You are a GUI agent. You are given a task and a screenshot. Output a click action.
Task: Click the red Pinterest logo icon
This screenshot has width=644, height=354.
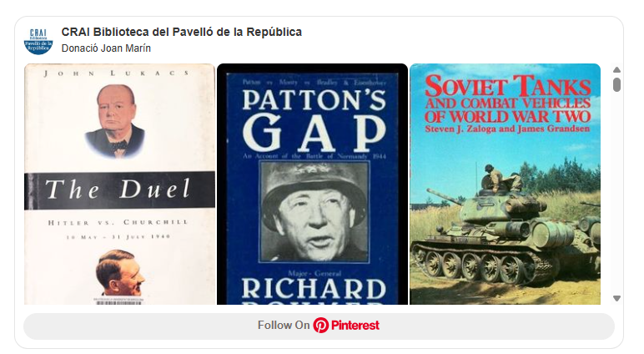321,326
